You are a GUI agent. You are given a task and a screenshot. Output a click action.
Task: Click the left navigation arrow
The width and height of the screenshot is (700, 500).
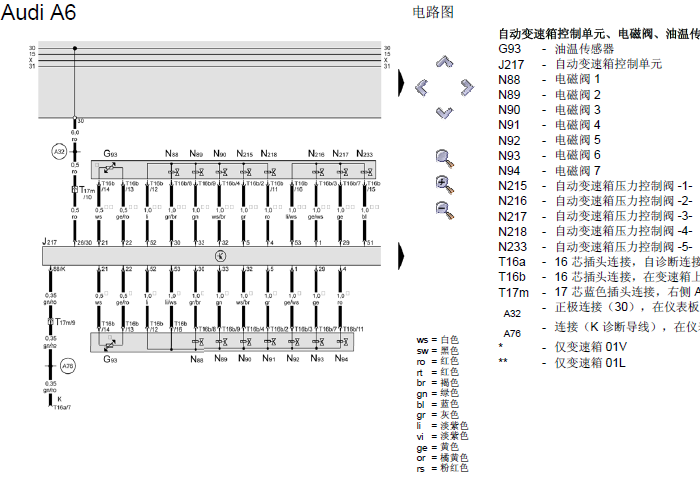421,87
